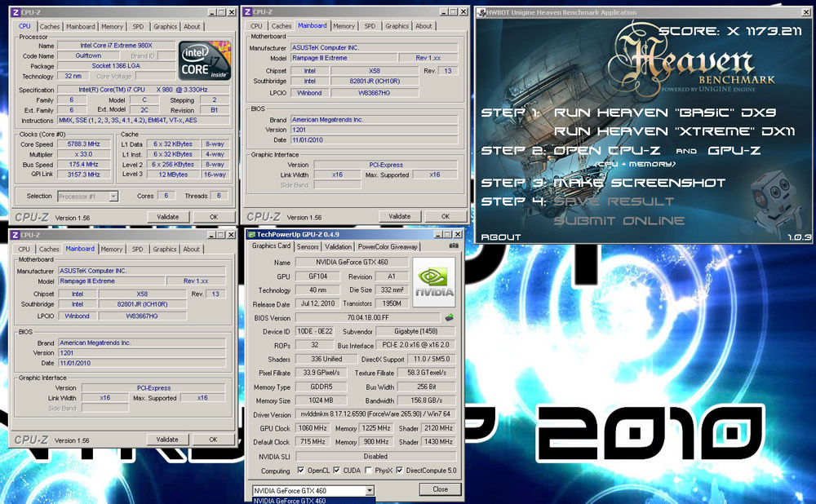Click the Driver Version field in GPU-Z

(x=375, y=414)
